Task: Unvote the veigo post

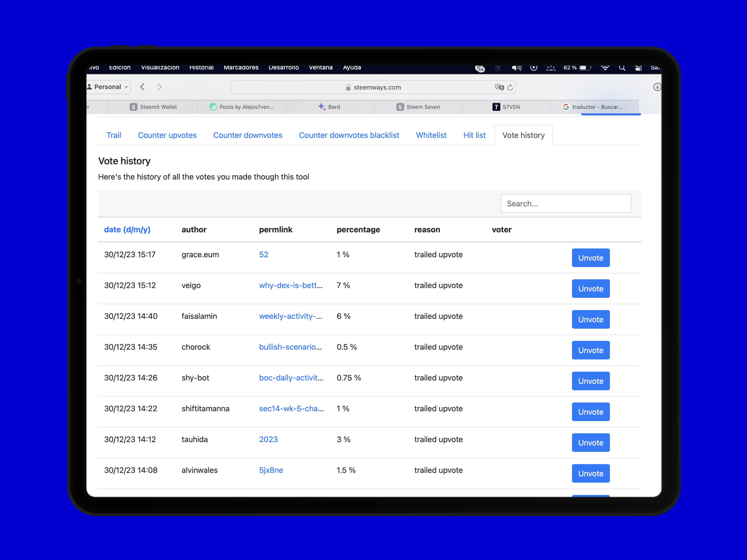Action: tap(591, 288)
